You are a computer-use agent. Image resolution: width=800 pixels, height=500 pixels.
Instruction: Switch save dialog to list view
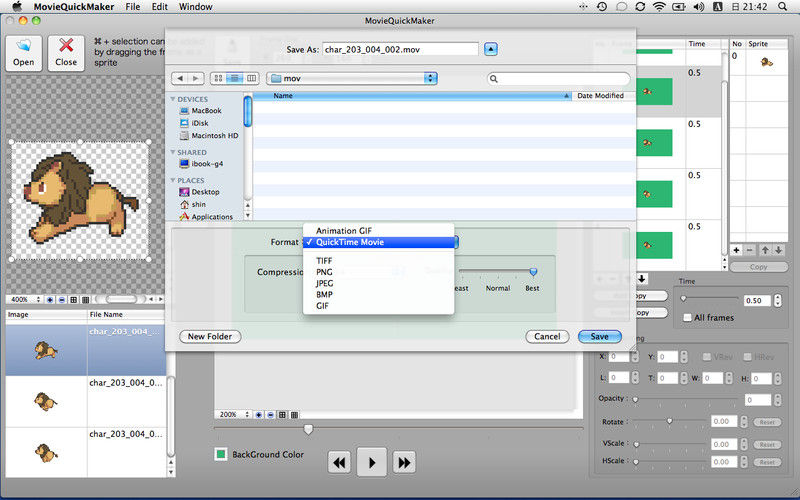(x=235, y=78)
